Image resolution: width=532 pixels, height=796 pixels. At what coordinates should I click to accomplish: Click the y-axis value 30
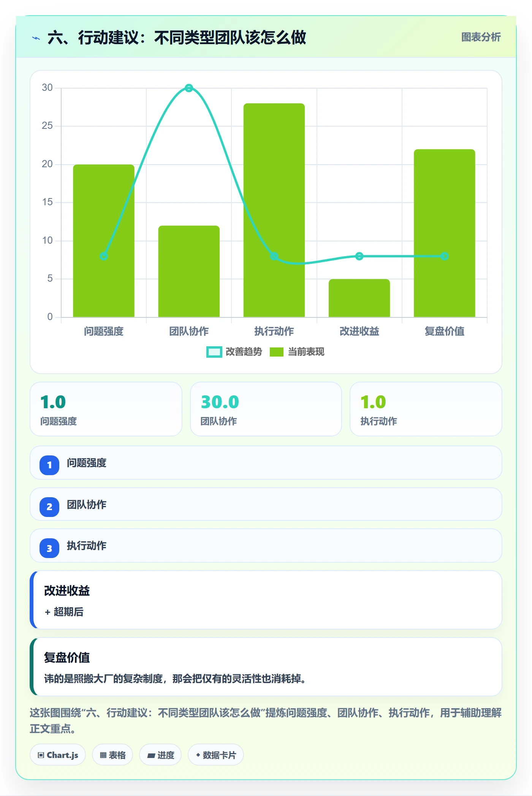(x=47, y=88)
